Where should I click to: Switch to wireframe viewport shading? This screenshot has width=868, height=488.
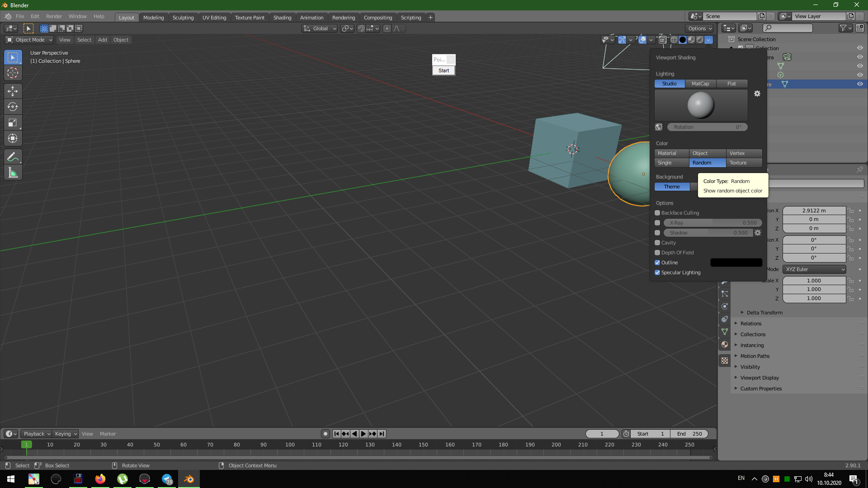pyautogui.click(x=674, y=40)
